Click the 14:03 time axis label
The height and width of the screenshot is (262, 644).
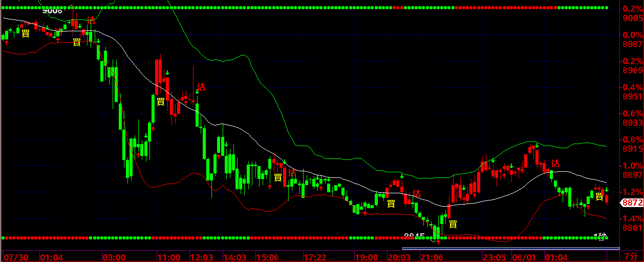(x=235, y=256)
